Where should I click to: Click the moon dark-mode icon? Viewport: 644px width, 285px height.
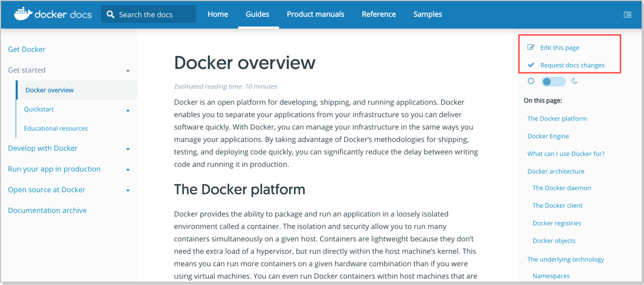pos(574,81)
